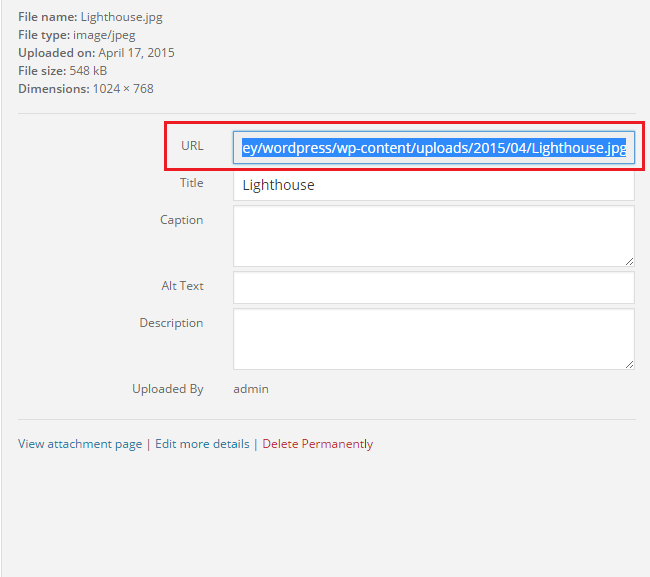Select the Alt Text input box
650x577 pixels.
click(x=434, y=288)
